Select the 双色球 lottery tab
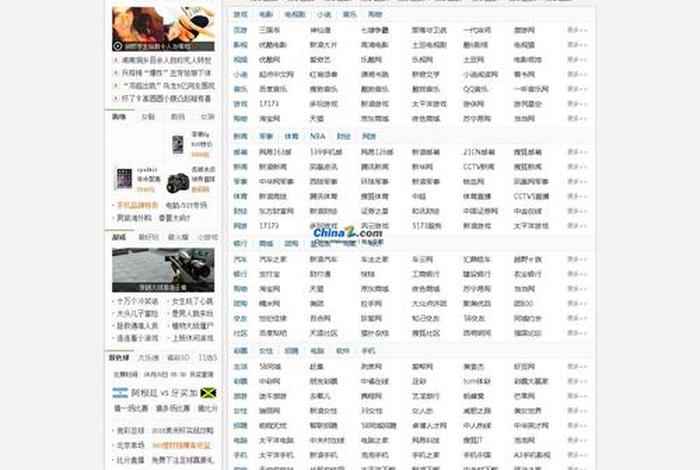 [119, 358]
